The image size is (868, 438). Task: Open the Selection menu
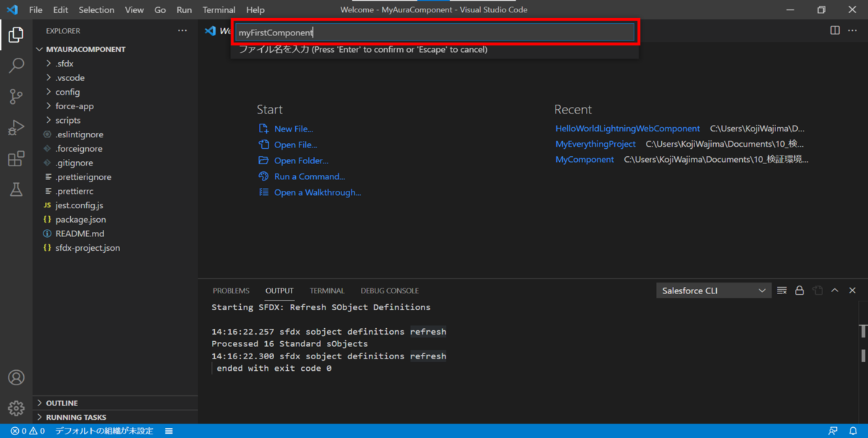tap(97, 10)
